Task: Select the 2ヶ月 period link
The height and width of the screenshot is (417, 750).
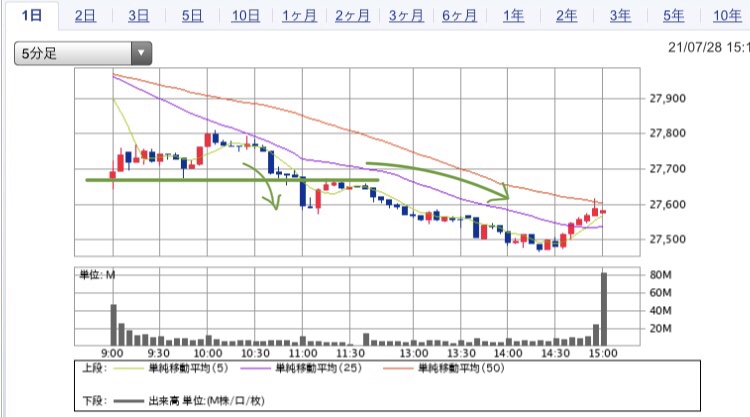Action: pyautogui.click(x=353, y=16)
